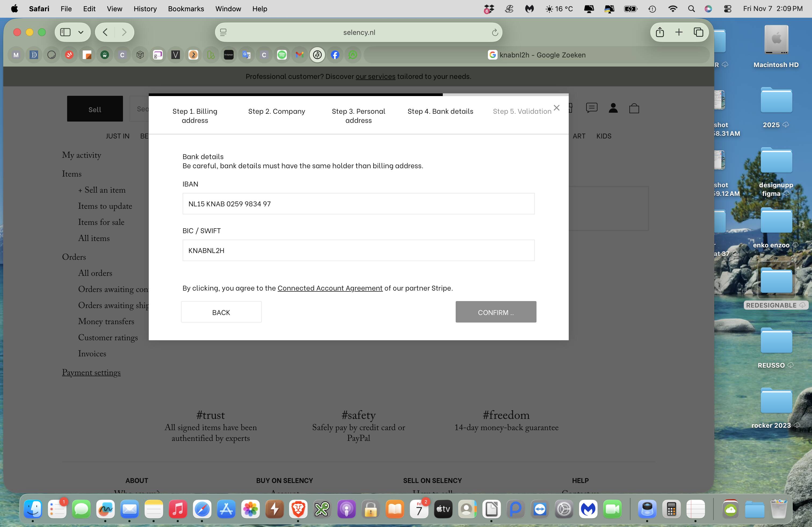812x527 pixels.
Task: Show the tab overview icon
Action: click(x=698, y=32)
